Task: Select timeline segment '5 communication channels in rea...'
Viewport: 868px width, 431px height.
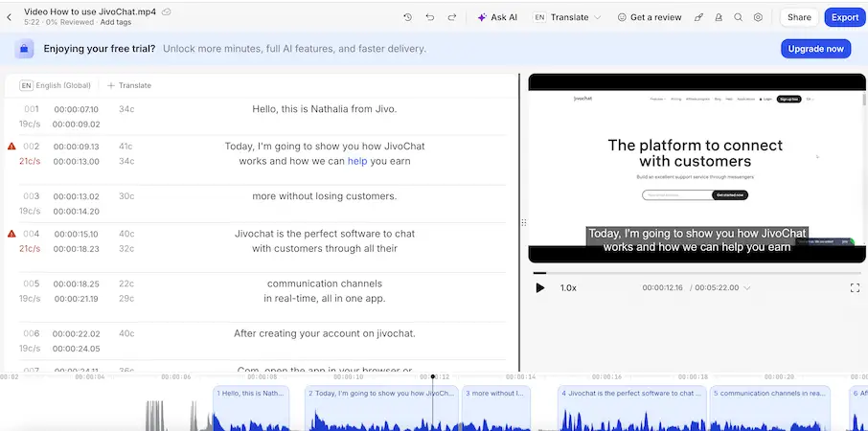Action: [769, 408]
